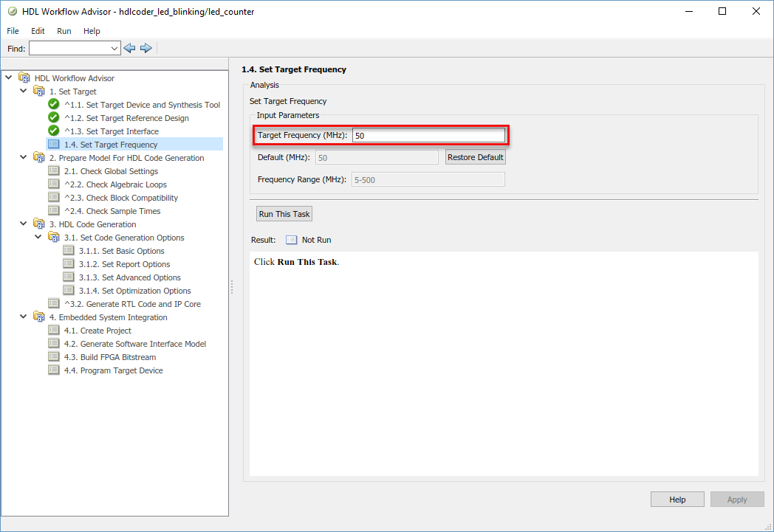
Task: Open the Run menu
Action: pos(64,31)
